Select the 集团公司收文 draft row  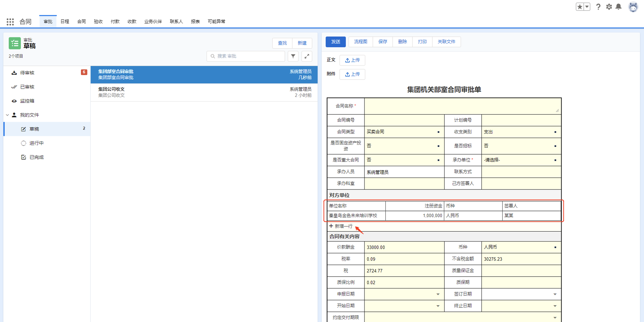point(204,92)
